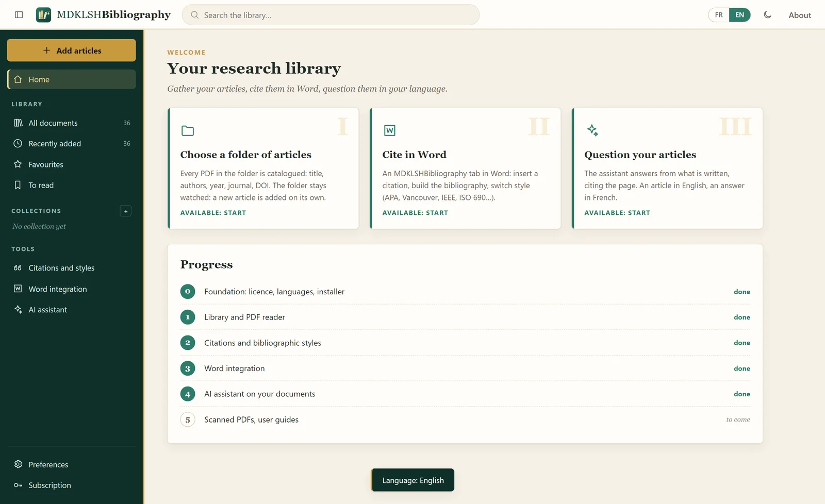Click the books icon beside All documents
Screen dimensions: 825x504
click(18, 123)
